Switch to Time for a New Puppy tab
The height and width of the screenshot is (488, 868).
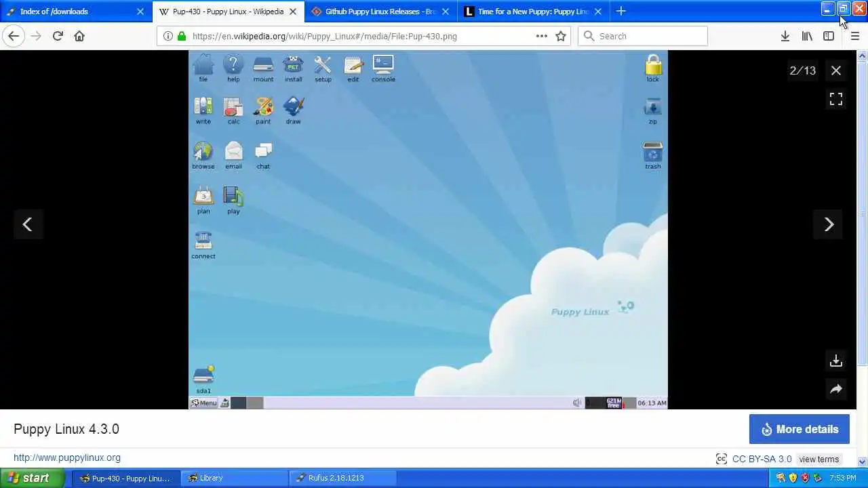point(534,12)
